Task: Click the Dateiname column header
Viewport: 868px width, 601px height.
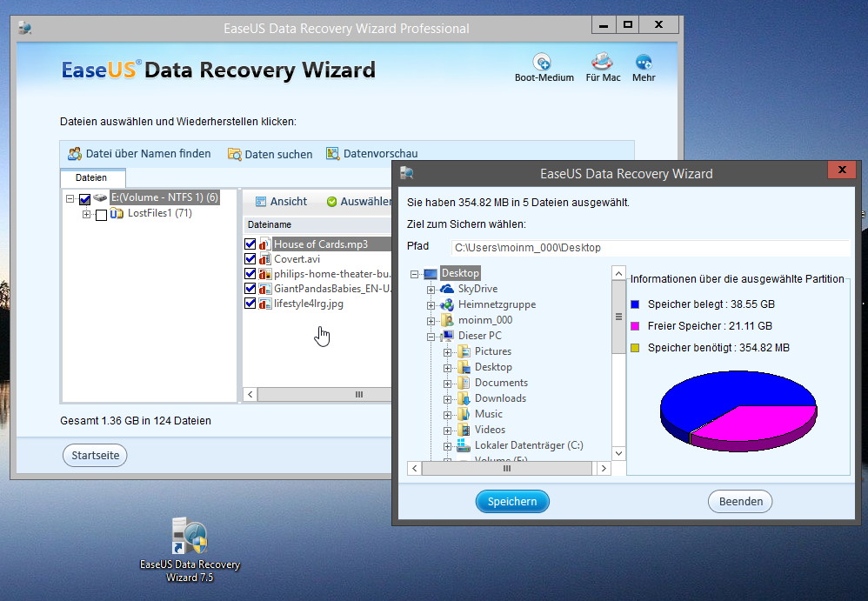Action: pyautogui.click(x=317, y=224)
